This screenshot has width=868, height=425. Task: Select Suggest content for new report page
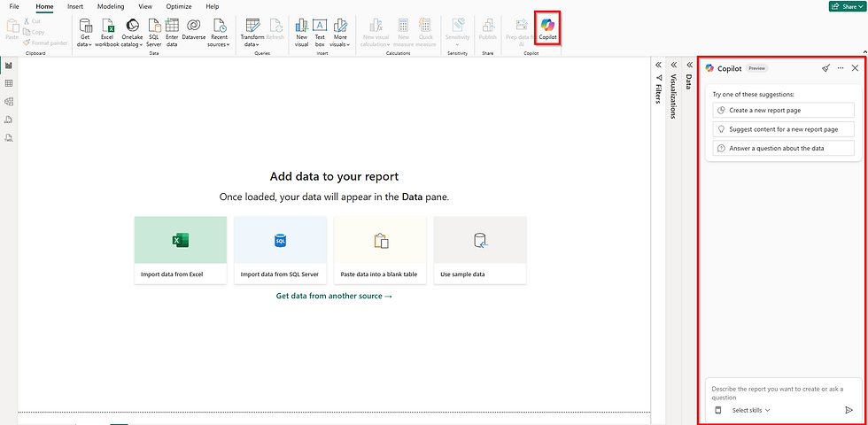tap(783, 129)
